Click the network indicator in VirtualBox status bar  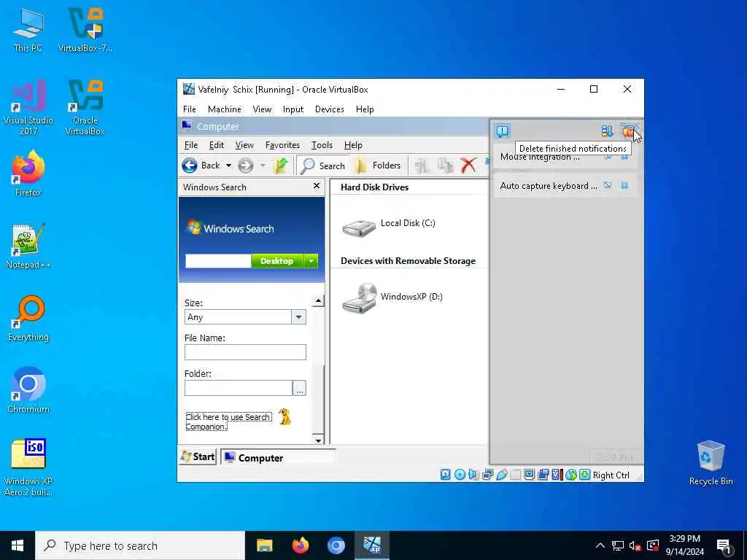click(487, 475)
